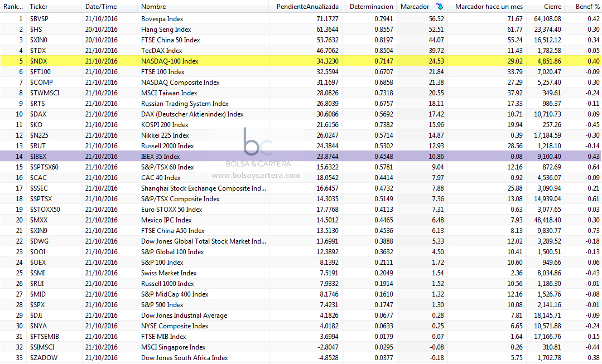Select the $N225 ticker

(39, 135)
